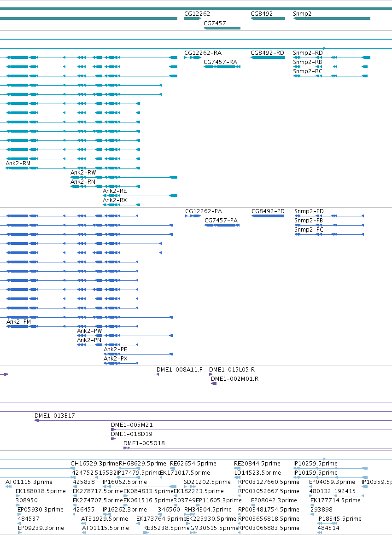The width and height of the screenshot is (392, 535).
Task: Open the Ank2-PN protein label
Action: click(89, 340)
